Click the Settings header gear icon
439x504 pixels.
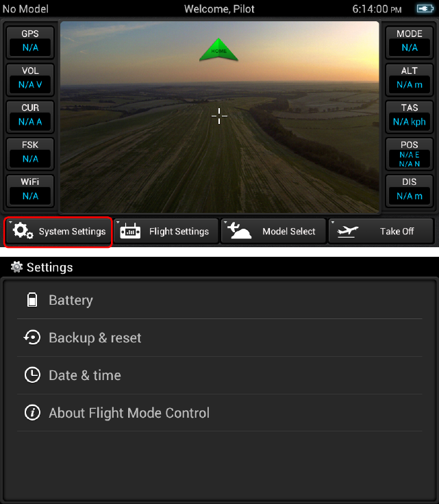[x=16, y=267]
